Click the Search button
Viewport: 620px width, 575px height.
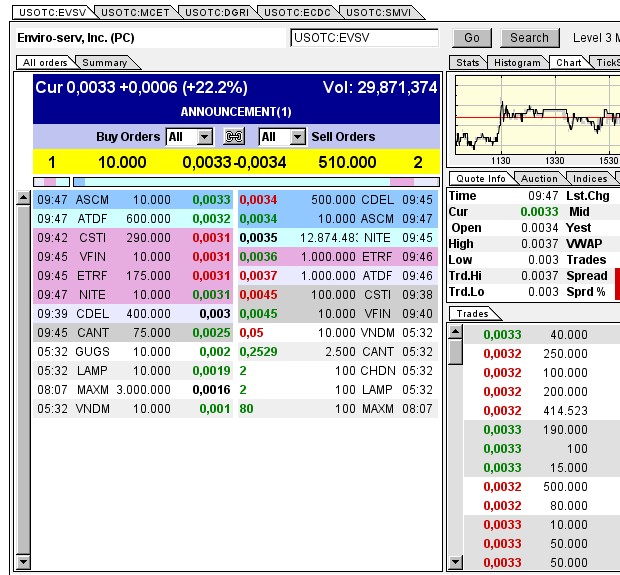529,38
